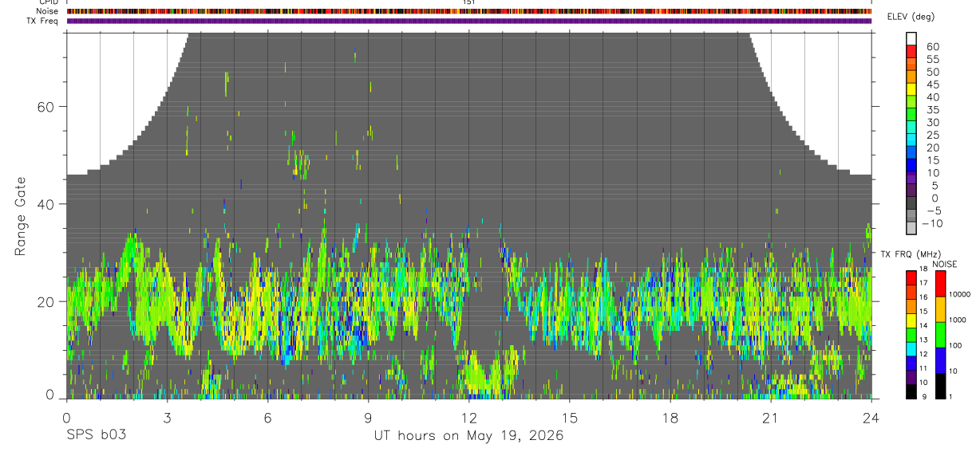Click x-axis tick label '21'
980x452 pixels.
[771, 418]
